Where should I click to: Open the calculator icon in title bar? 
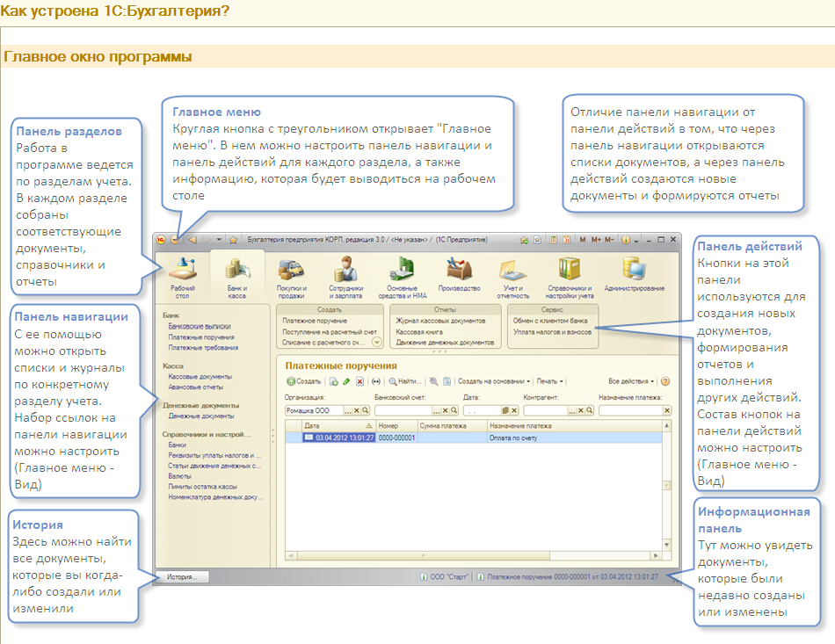pos(554,240)
